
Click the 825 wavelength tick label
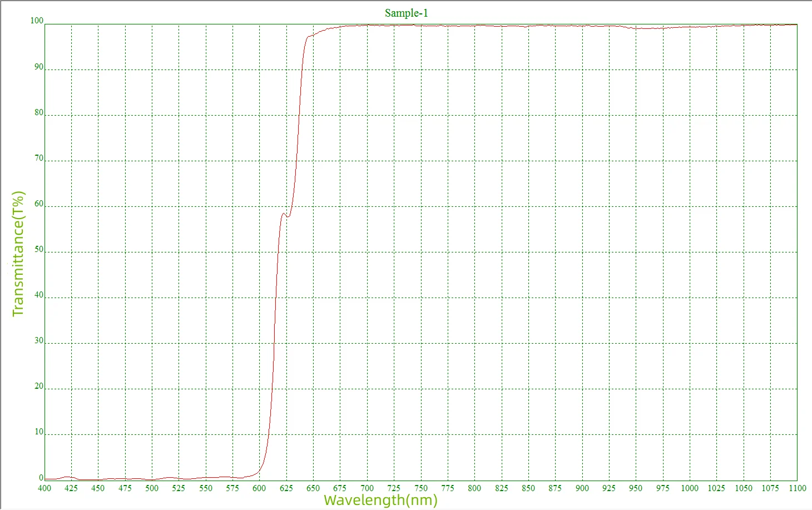click(502, 488)
